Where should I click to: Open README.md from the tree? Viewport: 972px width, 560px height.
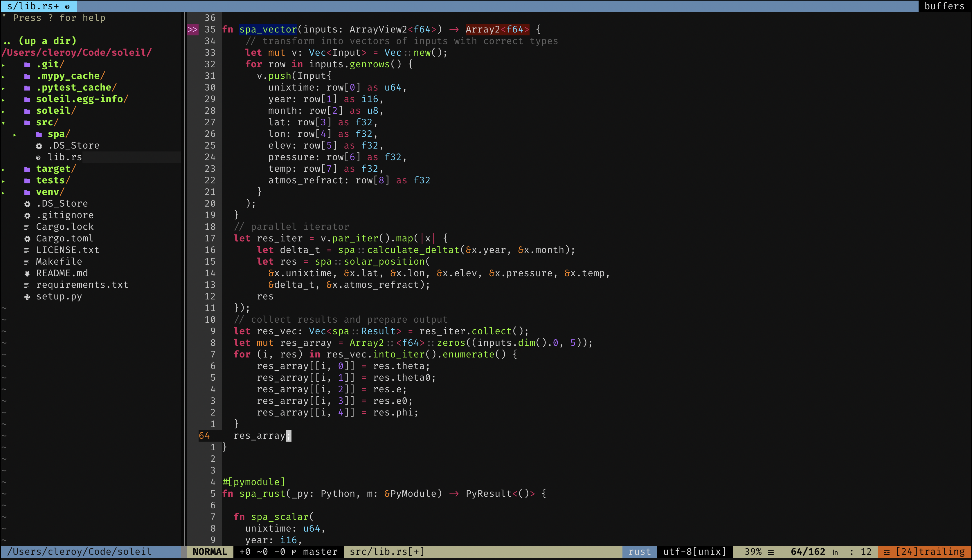[62, 273]
